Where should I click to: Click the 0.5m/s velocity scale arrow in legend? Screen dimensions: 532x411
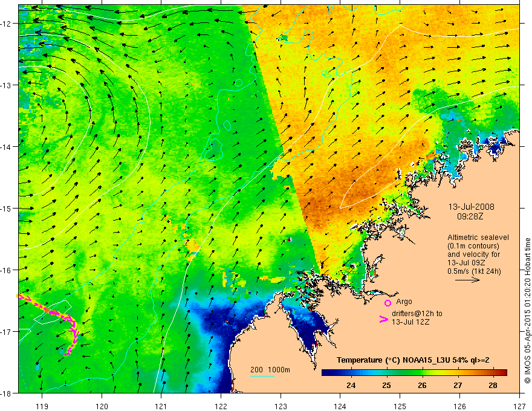tap(467, 280)
